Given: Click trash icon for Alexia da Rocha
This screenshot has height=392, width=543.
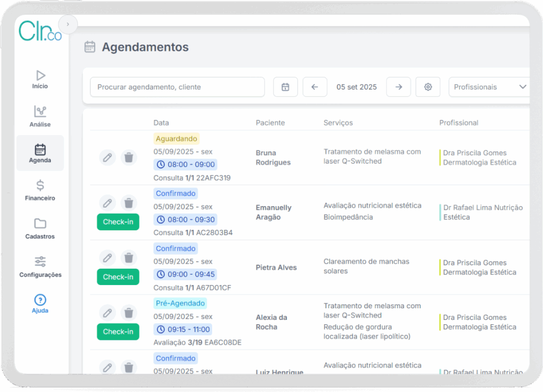Looking at the screenshot, I should point(128,313).
